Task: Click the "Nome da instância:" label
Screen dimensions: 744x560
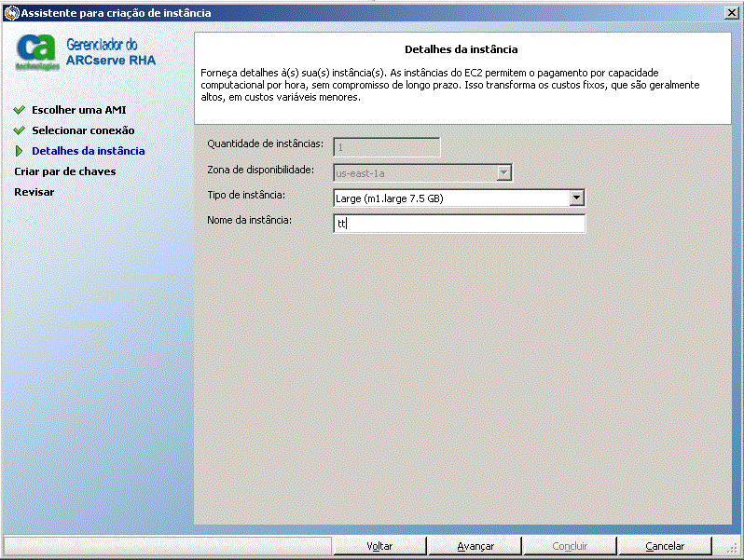Action: 249,220
